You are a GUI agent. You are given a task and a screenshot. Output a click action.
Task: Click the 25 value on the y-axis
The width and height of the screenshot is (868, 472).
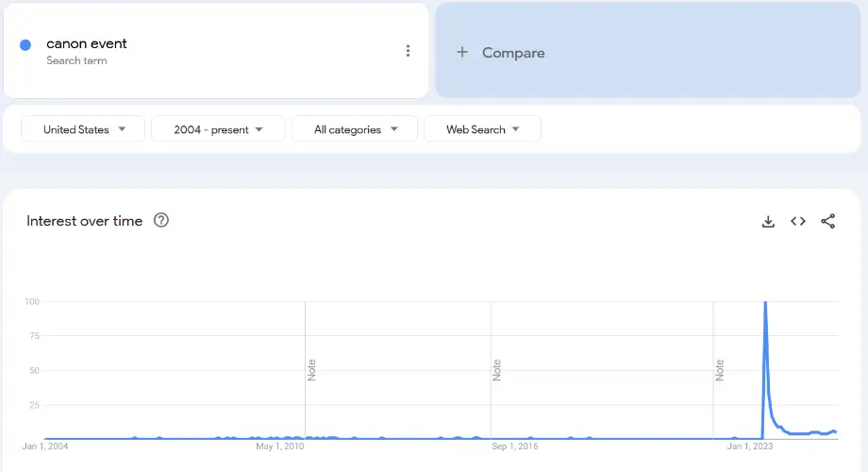click(34, 405)
